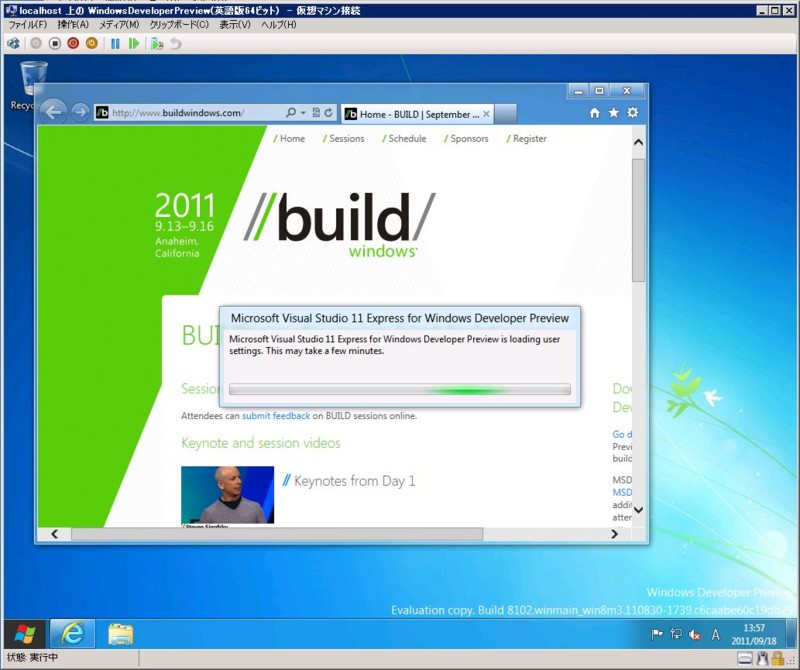The image size is (800, 670).
Task: Expand address bar autocomplete dropdown arrow
Action: coord(303,113)
